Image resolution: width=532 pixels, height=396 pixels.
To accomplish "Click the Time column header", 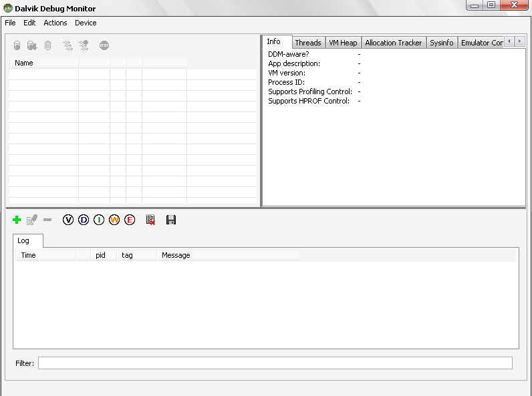I will click(x=46, y=255).
